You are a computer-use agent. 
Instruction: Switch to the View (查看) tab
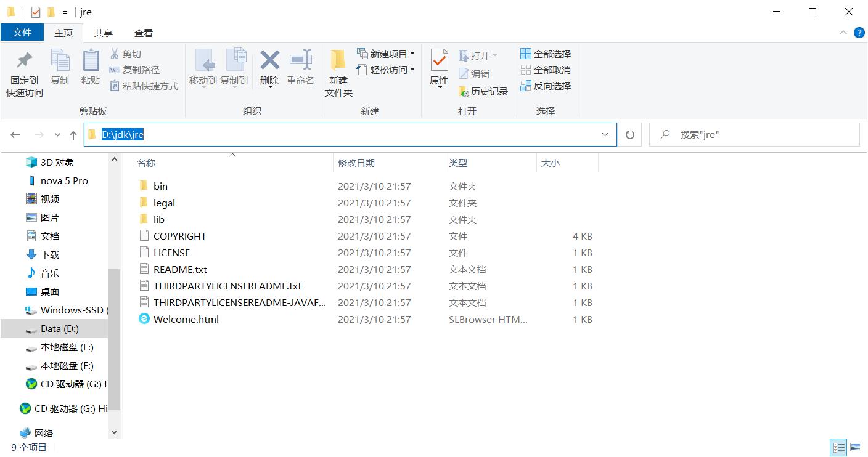click(144, 33)
